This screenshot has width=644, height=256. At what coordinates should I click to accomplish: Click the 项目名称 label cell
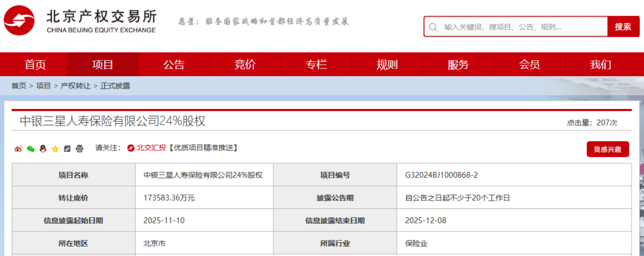(x=73, y=175)
